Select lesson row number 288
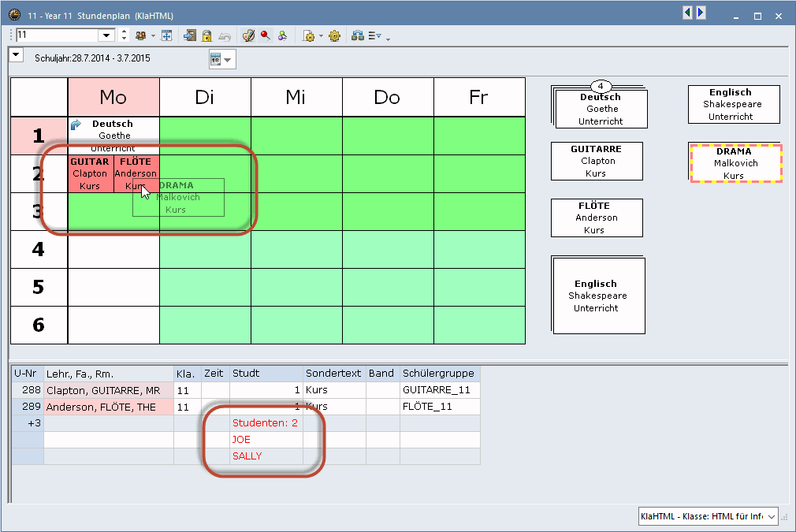796x532 pixels. pos(28,390)
